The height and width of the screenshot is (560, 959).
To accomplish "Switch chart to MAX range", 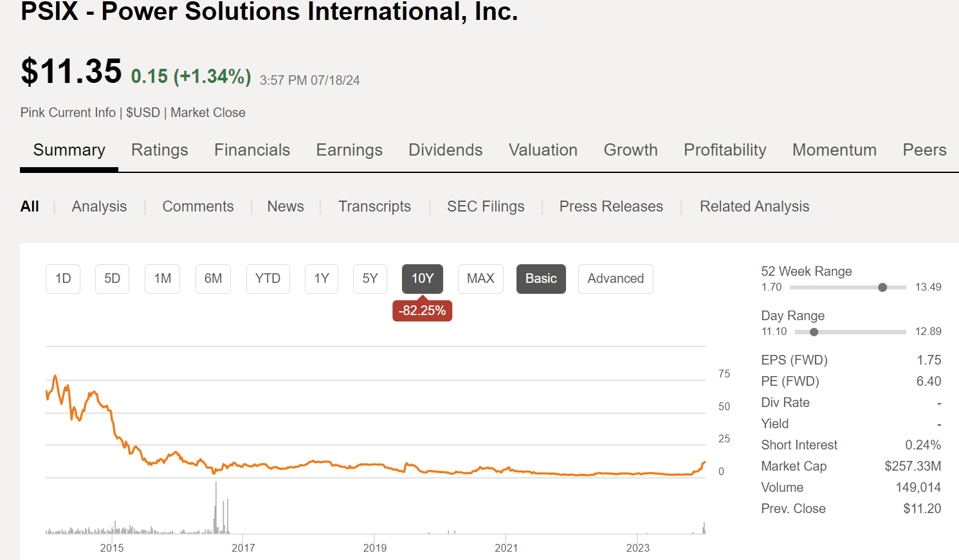I will (x=480, y=278).
